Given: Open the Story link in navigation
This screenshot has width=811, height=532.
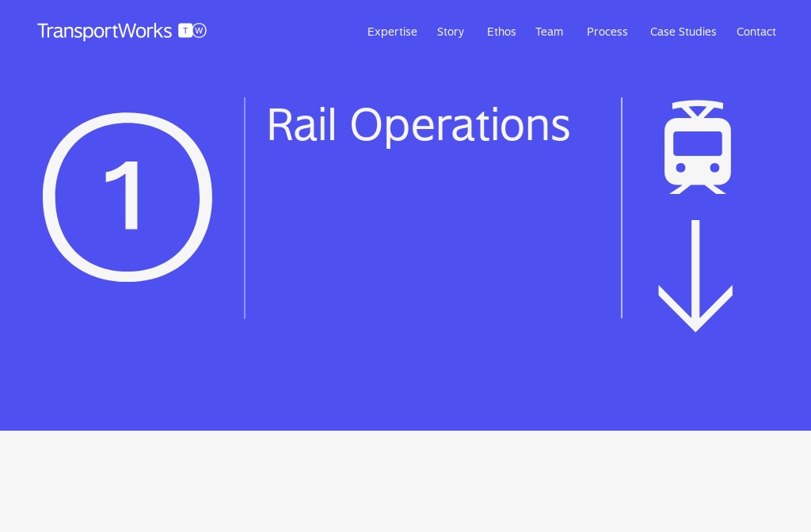Looking at the screenshot, I should pos(451,32).
